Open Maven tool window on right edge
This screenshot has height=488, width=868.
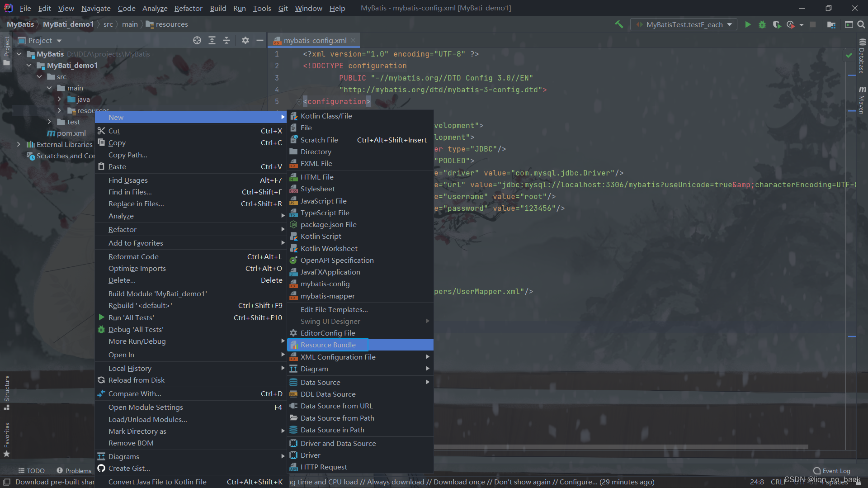click(x=862, y=100)
